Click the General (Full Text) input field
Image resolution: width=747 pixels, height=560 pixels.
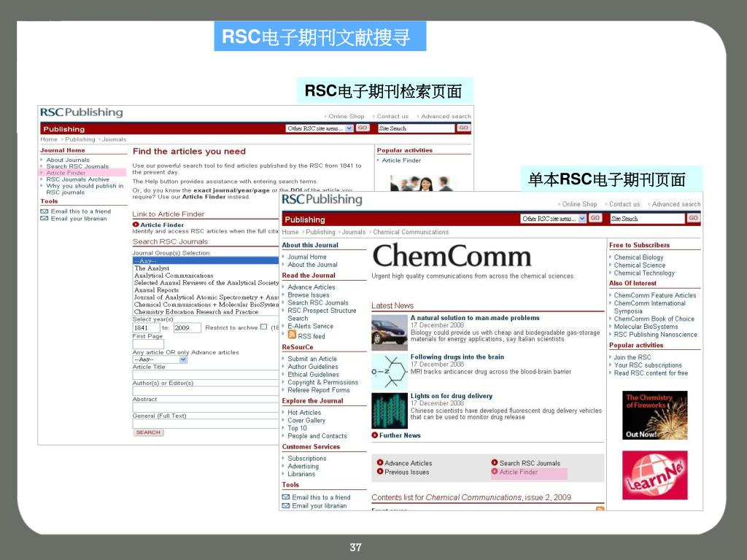[x=205, y=424]
